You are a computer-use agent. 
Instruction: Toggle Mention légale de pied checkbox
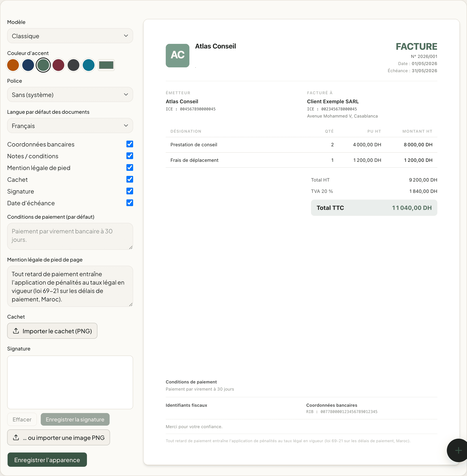[x=130, y=168]
